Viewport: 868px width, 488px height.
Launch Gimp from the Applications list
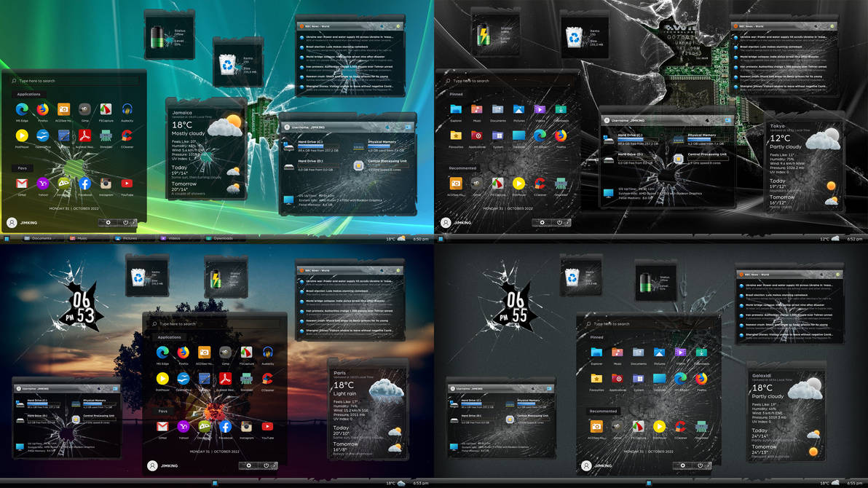(x=84, y=109)
